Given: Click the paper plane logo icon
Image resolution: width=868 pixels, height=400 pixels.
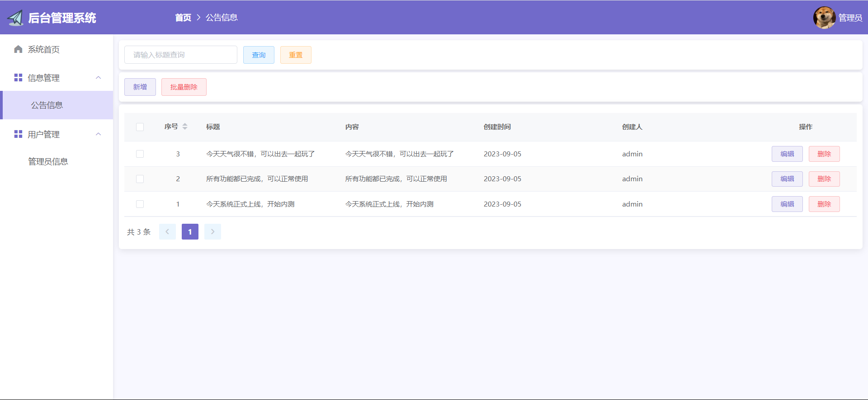Looking at the screenshot, I should click(x=15, y=18).
